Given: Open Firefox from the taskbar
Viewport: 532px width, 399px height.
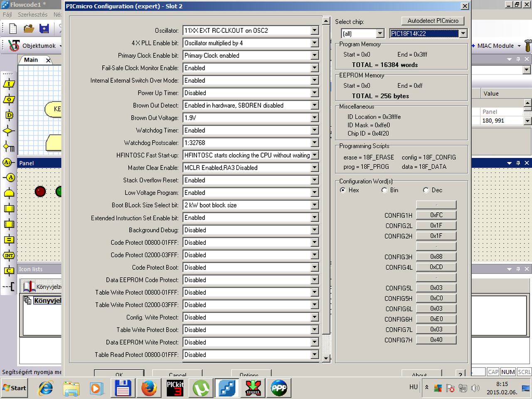Looking at the screenshot, I should coord(149,388).
